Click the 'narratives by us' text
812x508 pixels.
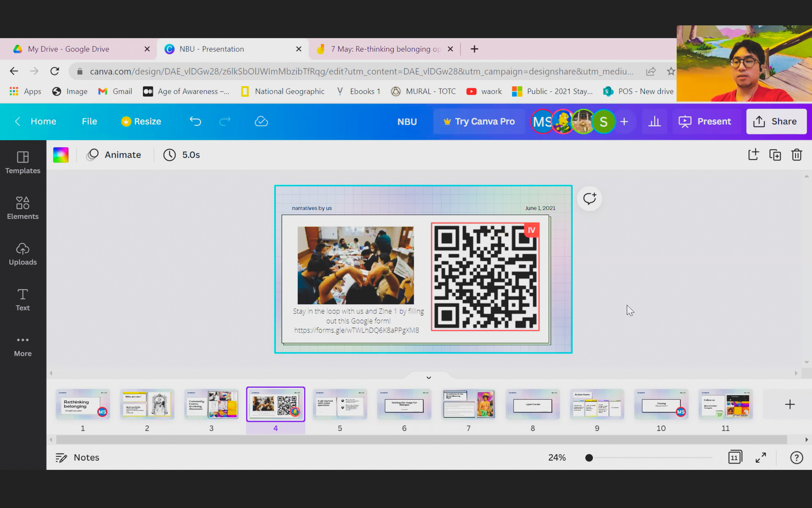coord(312,208)
